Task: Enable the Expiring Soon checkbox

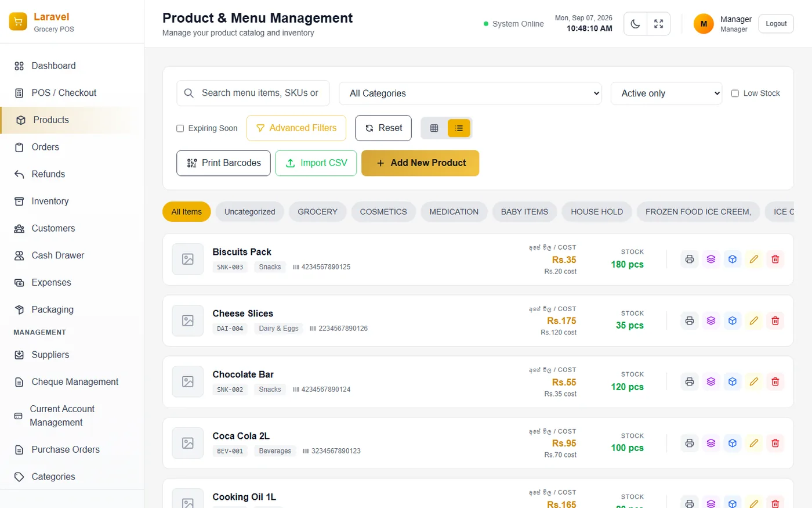Action: click(x=180, y=128)
